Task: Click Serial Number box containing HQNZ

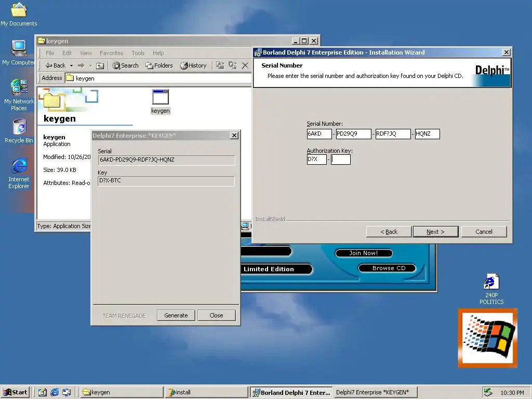Action: click(428, 134)
